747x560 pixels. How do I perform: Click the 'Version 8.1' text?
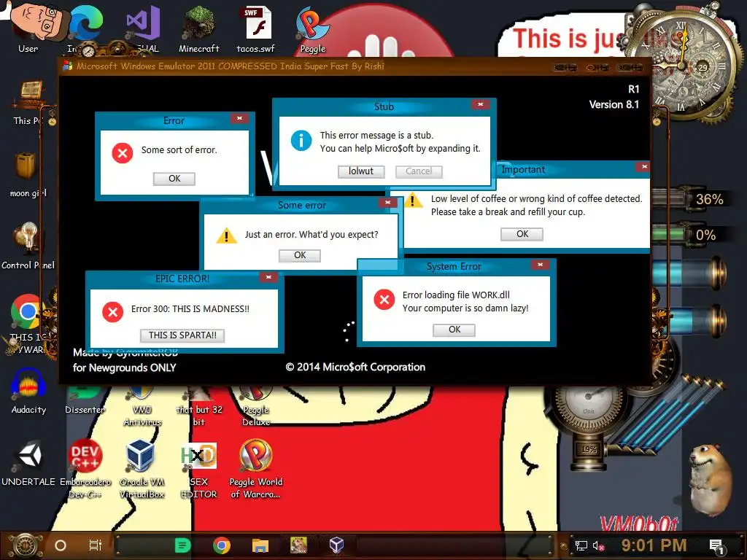[x=614, y=105]
